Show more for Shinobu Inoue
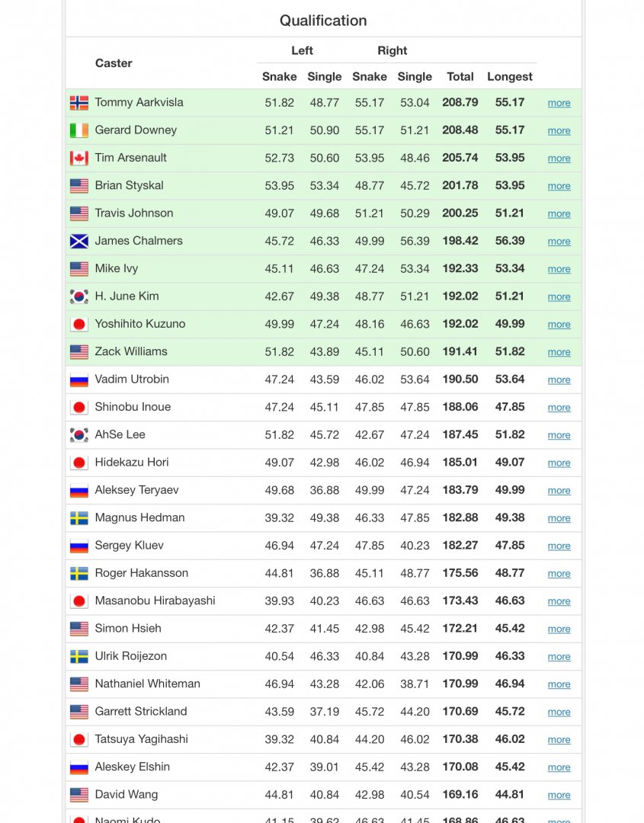The width and height of the screenshot is (644, 823). (x=559, y=408)
